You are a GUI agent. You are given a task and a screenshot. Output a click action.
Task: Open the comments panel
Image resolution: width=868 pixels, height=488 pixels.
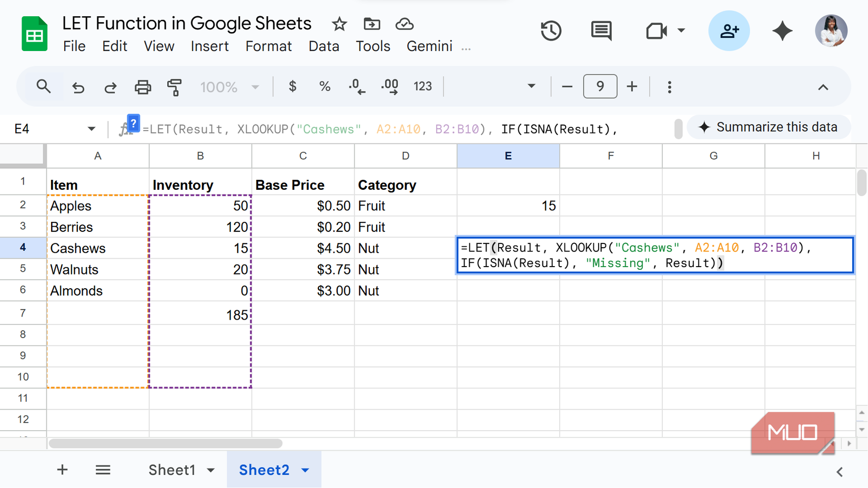(x=601, y=31)
